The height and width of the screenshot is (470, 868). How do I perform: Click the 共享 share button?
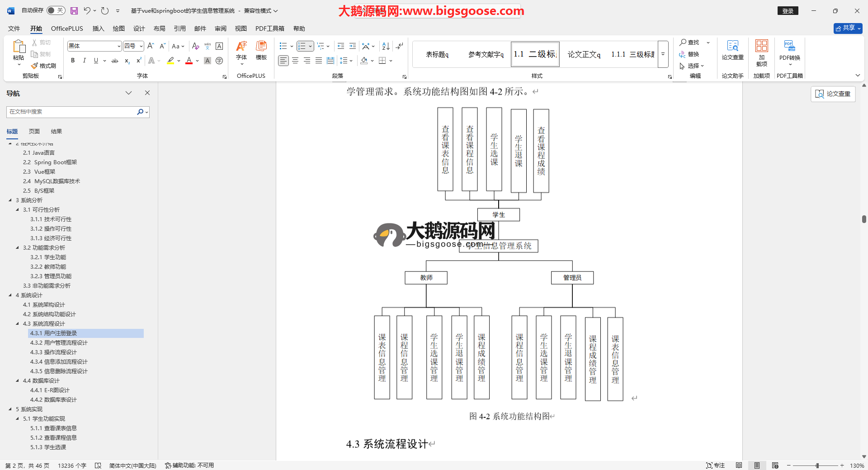pyautogui.click(x=848, y=28)
